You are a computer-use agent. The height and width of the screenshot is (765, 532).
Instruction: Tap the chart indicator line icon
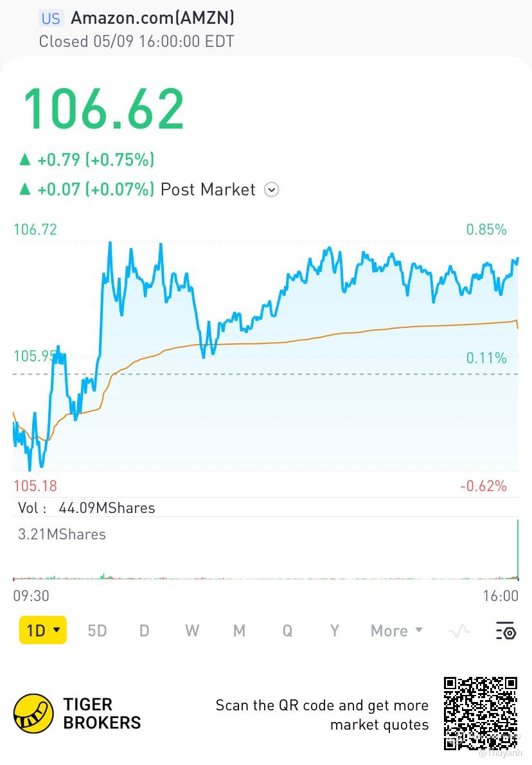click(x=460, y=631)
